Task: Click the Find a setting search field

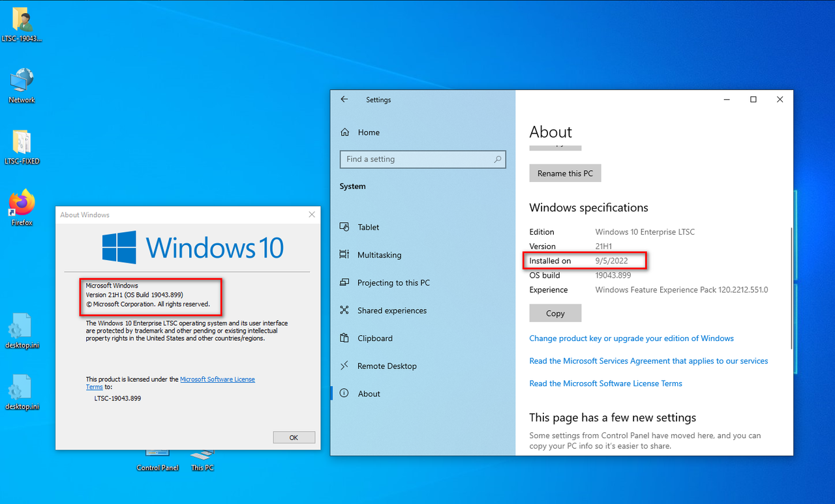Action: [x=423, y=159]
